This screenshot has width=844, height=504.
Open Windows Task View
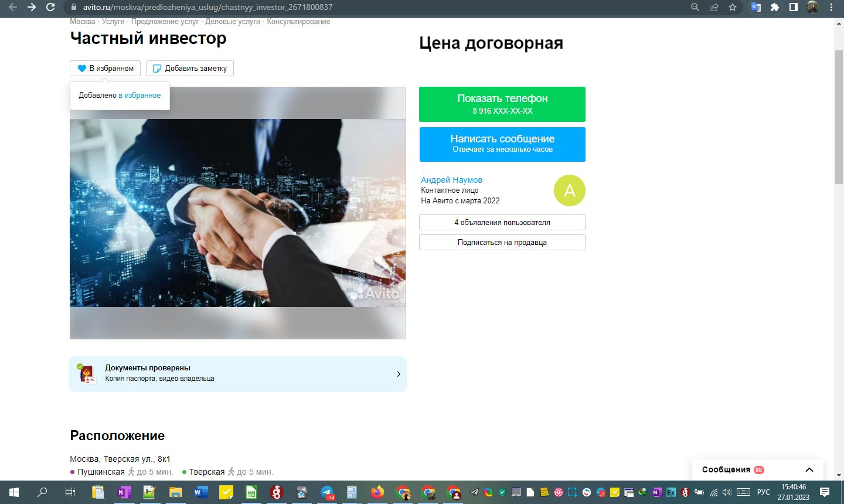coord(70,492)
